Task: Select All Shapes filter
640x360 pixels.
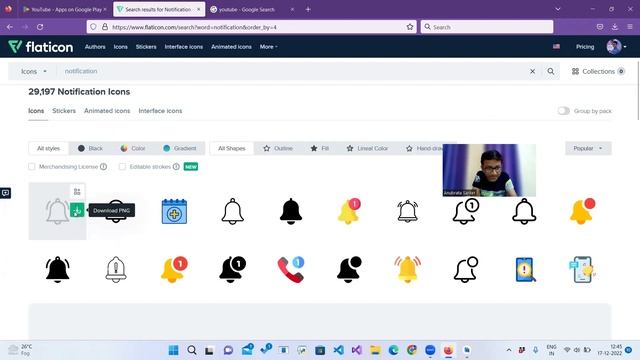Action: pos(231,148)
